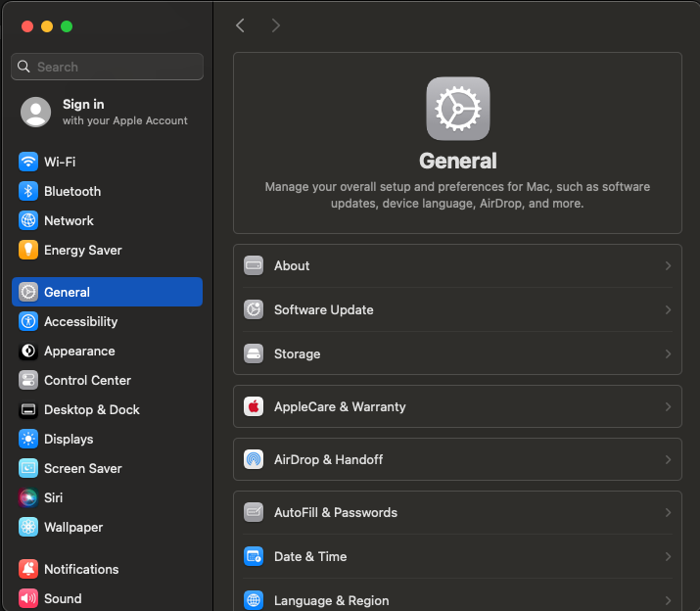
Task: Click the green zoom window button
Action: click(67, 26)
